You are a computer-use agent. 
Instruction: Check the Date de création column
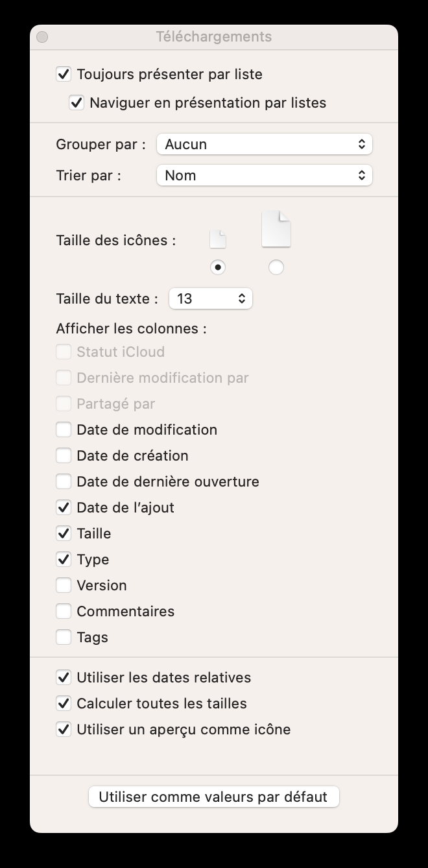pos(64,455)
